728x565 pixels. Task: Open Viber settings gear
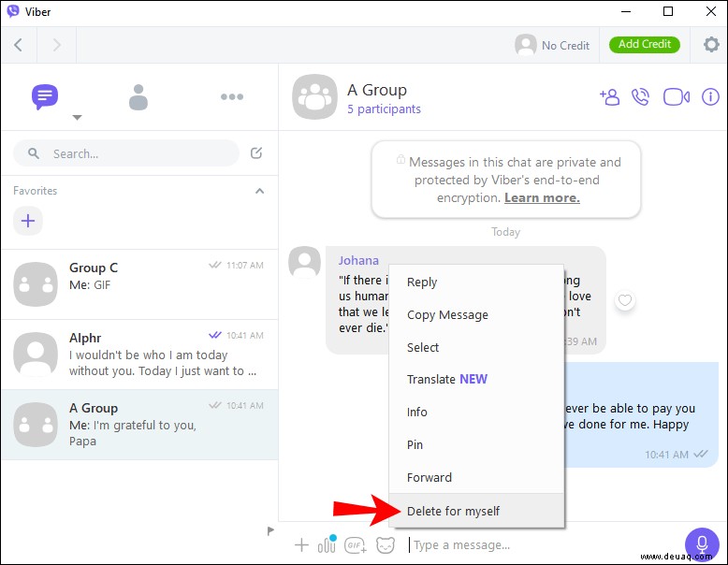(x=711, y=45)
